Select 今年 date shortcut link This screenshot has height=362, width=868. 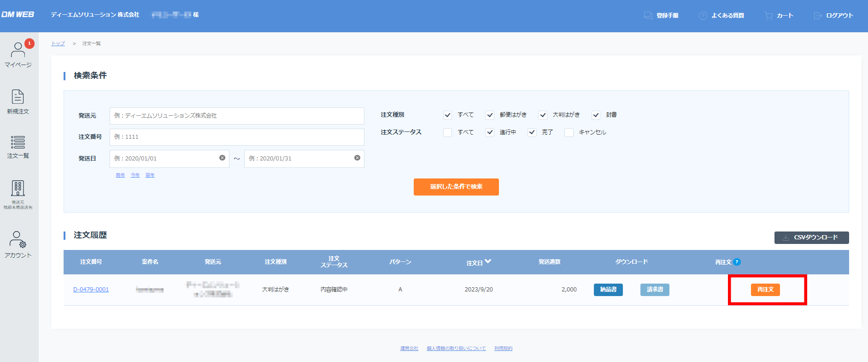[x=135, y=175]
